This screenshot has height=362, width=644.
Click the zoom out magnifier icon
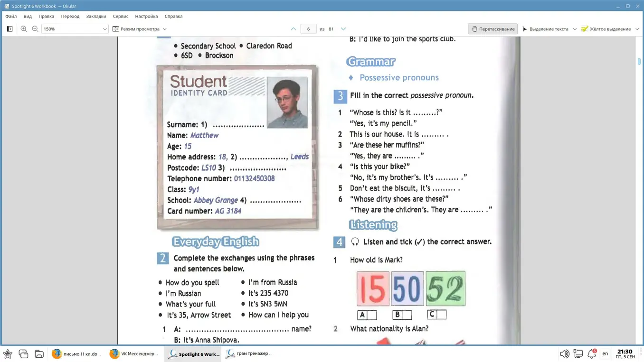(35, 29)
